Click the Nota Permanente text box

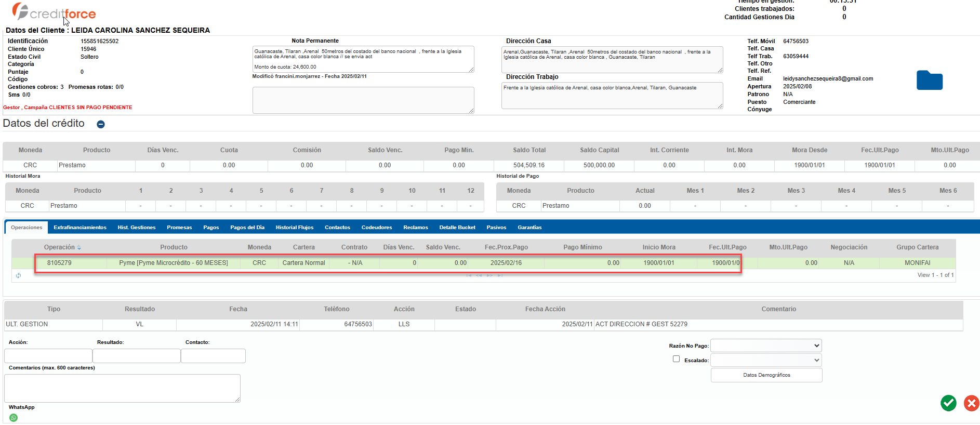pos(363,59)
